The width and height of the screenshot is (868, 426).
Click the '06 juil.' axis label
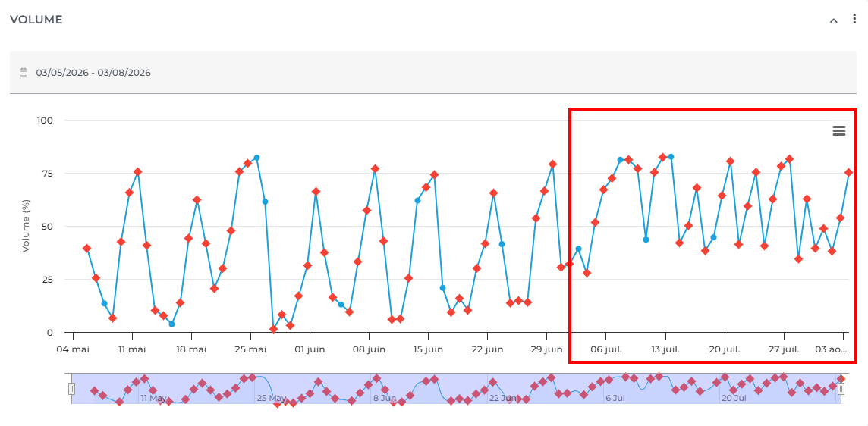[606, 349]
